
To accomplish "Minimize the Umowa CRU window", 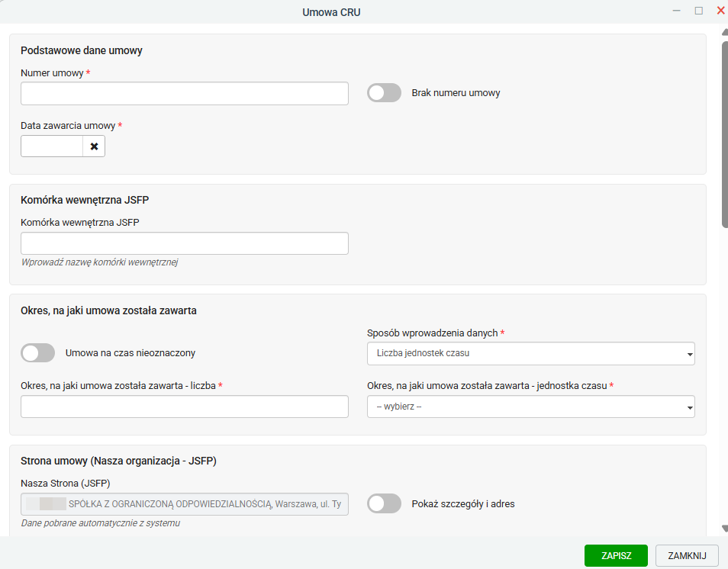I will click(x=676, y=11).
